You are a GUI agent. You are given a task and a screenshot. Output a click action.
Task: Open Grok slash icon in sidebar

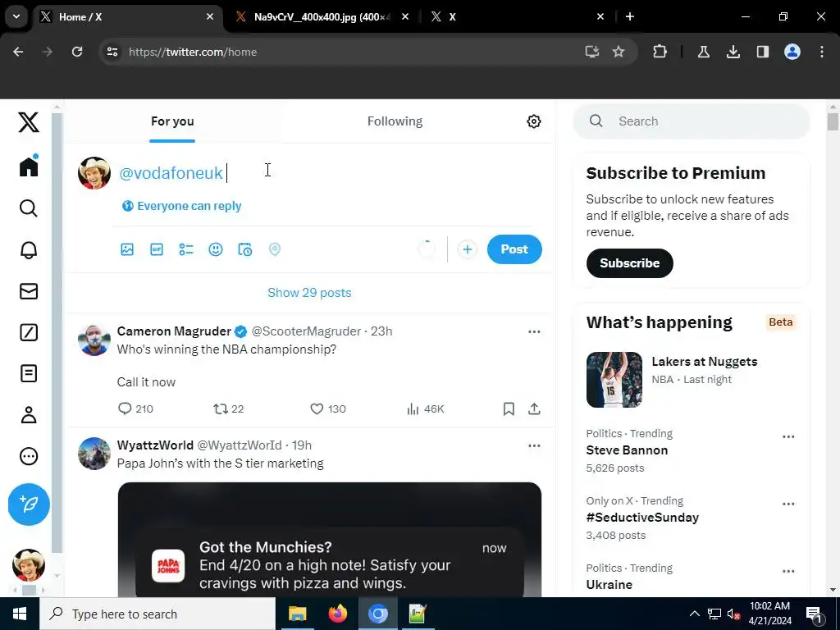(29, 332)
